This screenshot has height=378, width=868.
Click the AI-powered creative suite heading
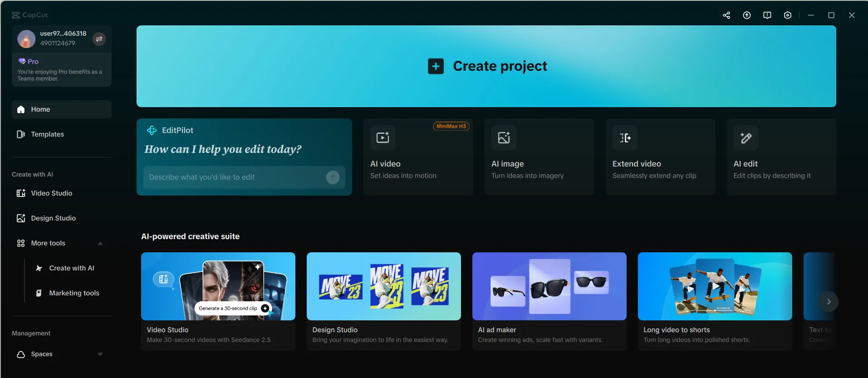tap(190, 236)
